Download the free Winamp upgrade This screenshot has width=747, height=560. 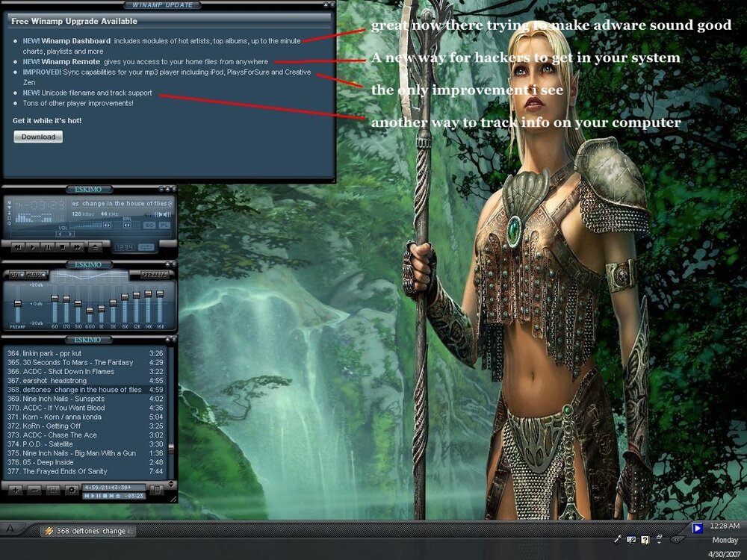38,137
